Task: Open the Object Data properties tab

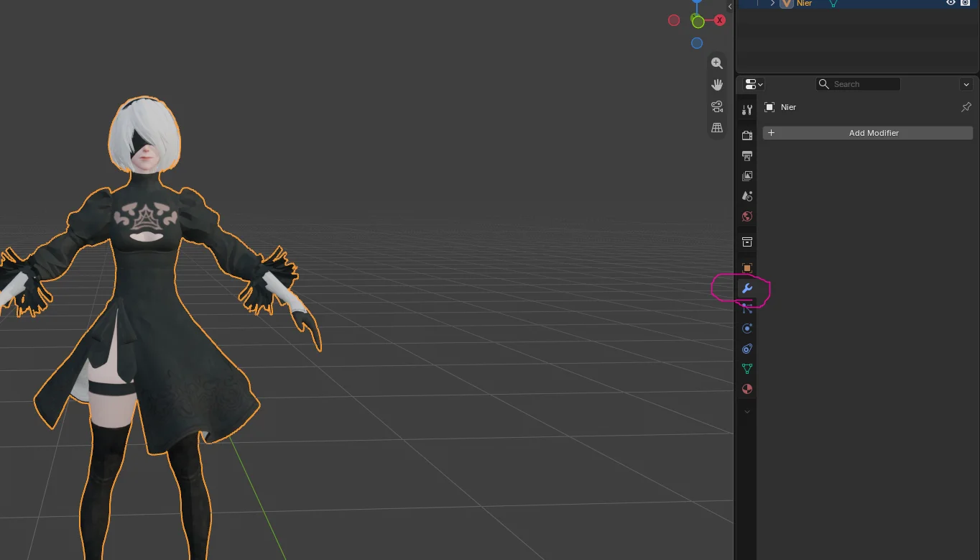Action: pyautogui.click(x=747, y=369)
